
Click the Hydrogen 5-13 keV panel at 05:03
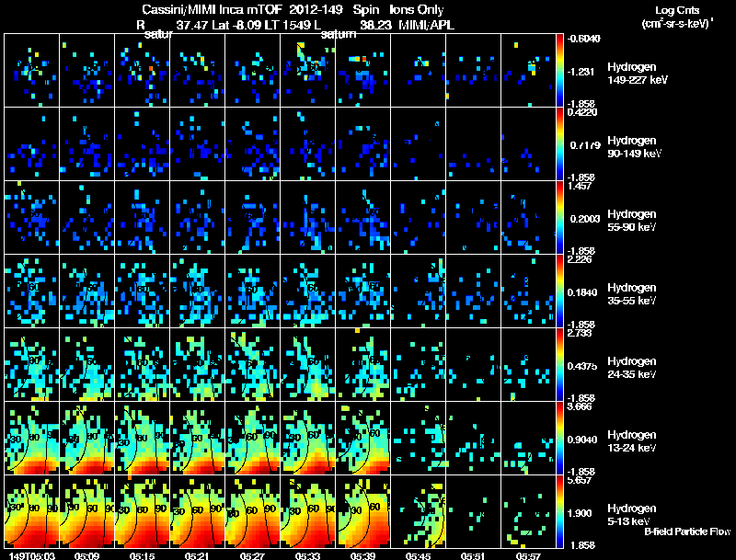(x=31, y=511)
